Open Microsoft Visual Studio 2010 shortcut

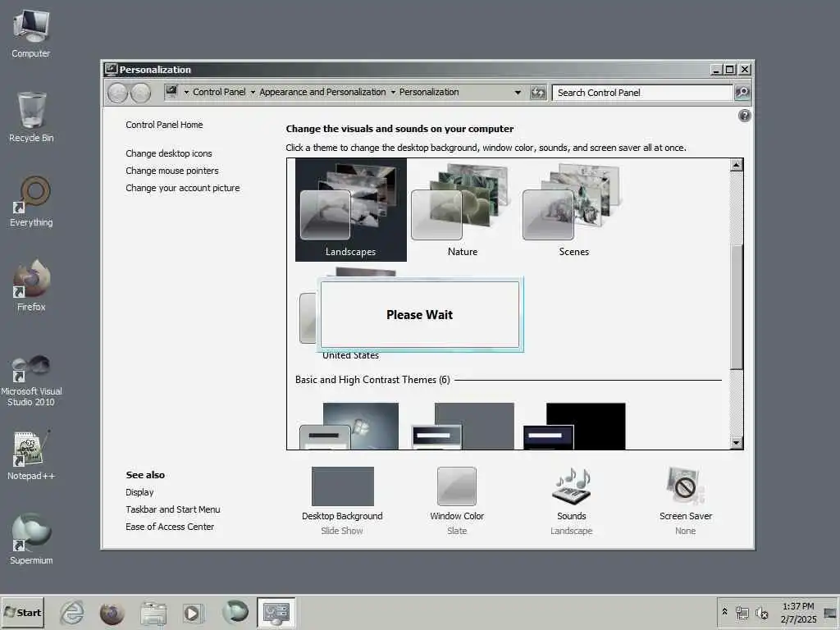[31, 381]
